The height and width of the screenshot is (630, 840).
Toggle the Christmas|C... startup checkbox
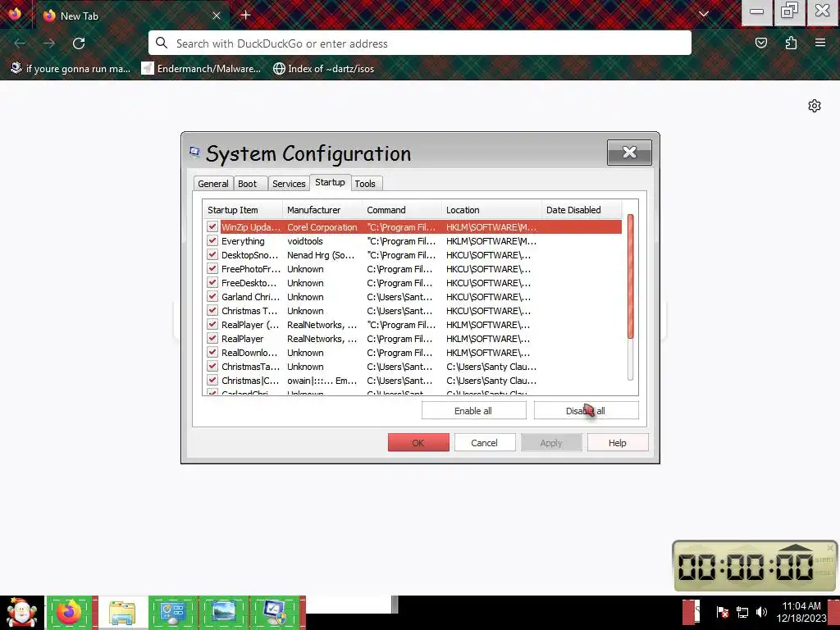tap(212, 381)
